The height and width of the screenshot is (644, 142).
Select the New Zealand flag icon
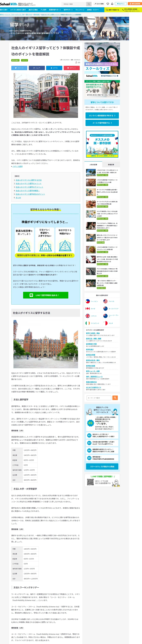[105, 316]
